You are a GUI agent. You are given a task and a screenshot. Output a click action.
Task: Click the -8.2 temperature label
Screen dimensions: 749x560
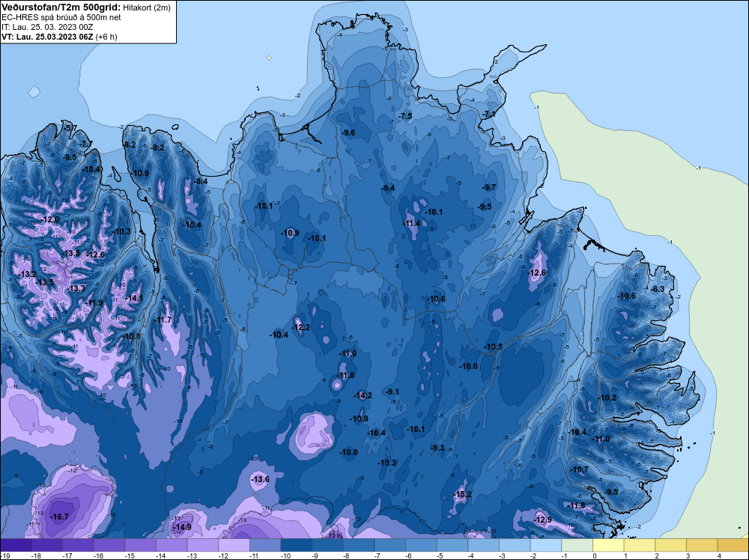(x=130, y=144)
